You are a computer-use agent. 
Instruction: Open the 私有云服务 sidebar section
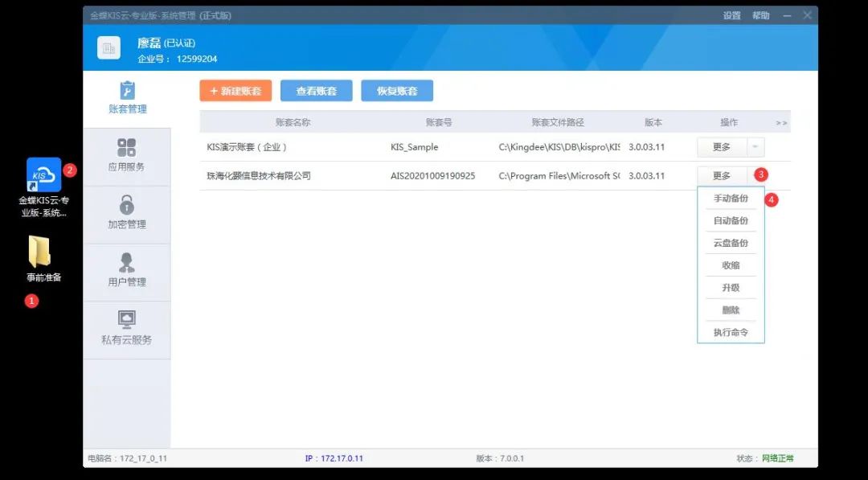[x=127, y=329]
